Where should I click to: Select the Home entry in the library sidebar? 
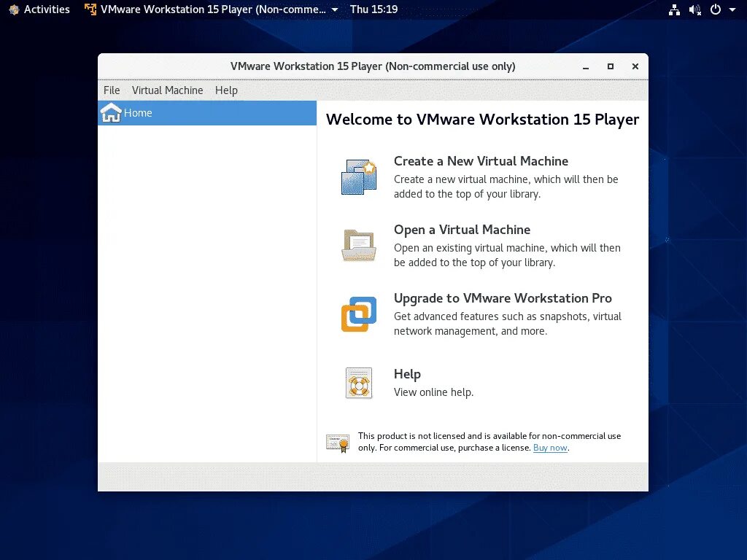(x=138, y=113)
